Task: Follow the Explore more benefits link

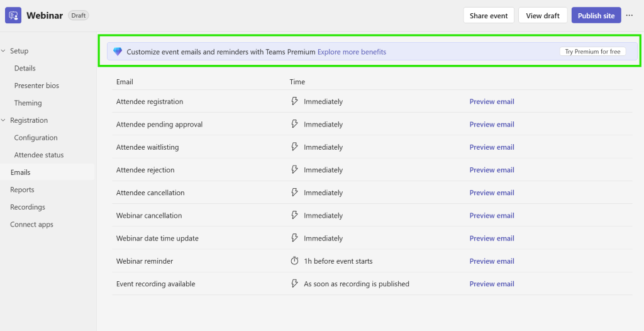Action: coord(352,52)
